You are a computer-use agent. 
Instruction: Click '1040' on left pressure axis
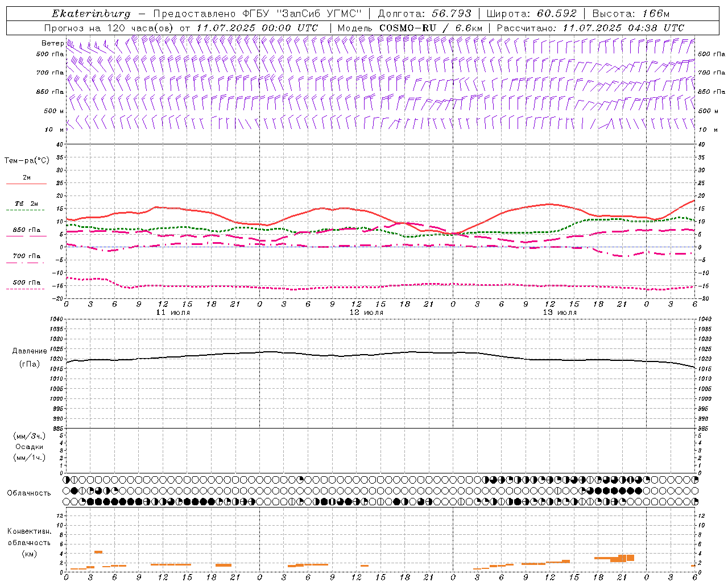(x=56, y=319)
